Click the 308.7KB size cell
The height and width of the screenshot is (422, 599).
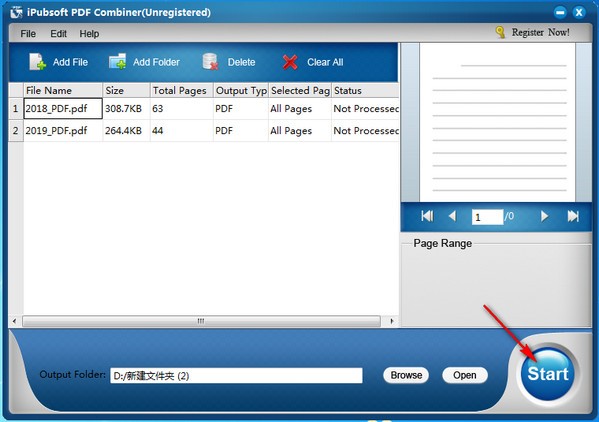126,108
